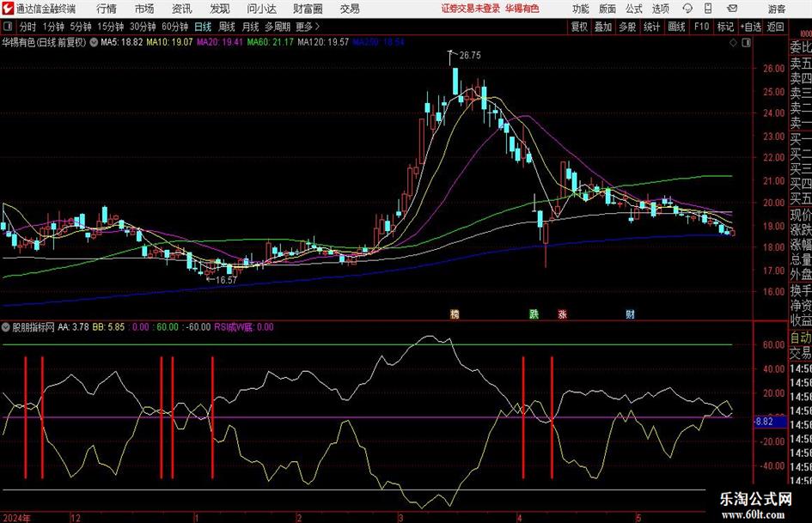Click the 复权 button
The width and height of the screenshot is (812, 523).
[579, 27]
